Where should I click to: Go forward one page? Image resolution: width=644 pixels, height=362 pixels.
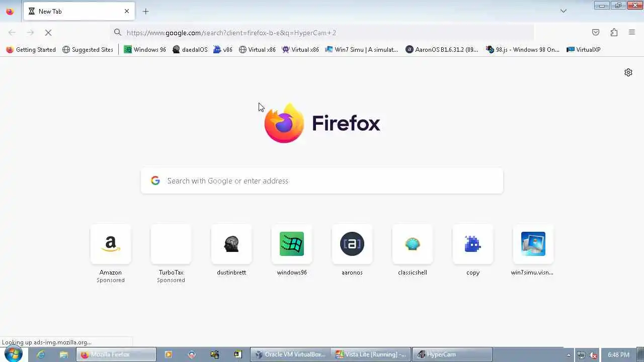30,33
